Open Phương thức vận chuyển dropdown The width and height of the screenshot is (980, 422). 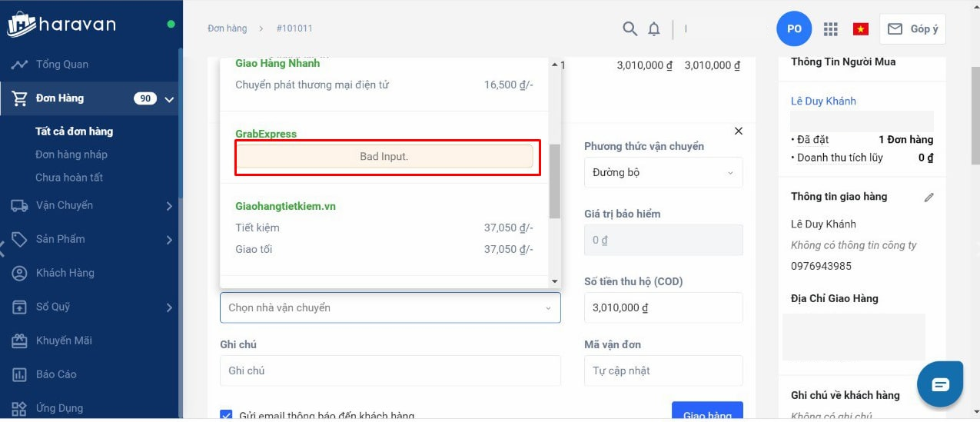663,172
